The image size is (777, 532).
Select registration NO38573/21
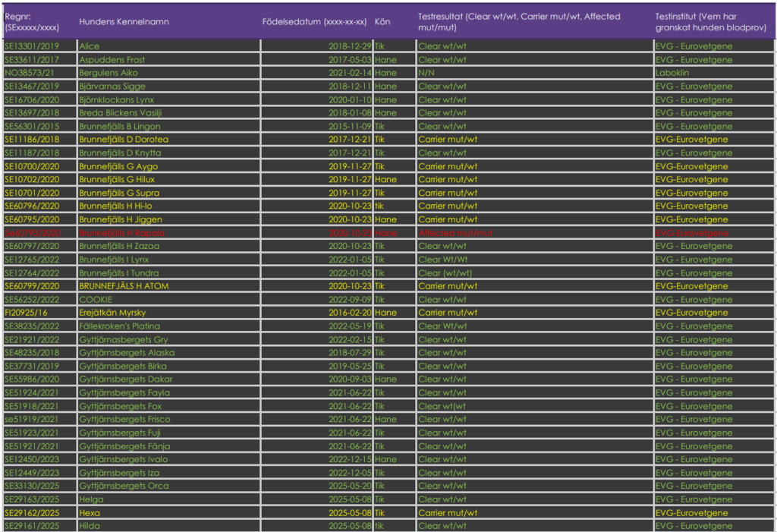(39, 73)
